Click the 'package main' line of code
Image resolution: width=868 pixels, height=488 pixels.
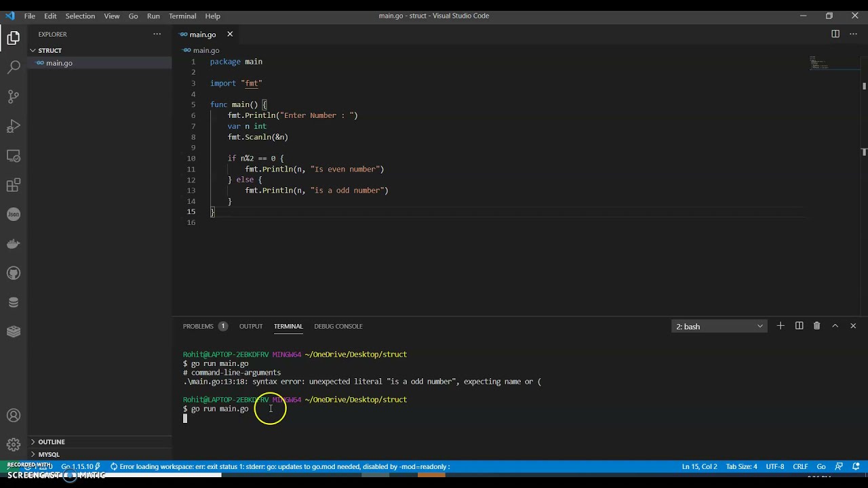pos(236,62)
